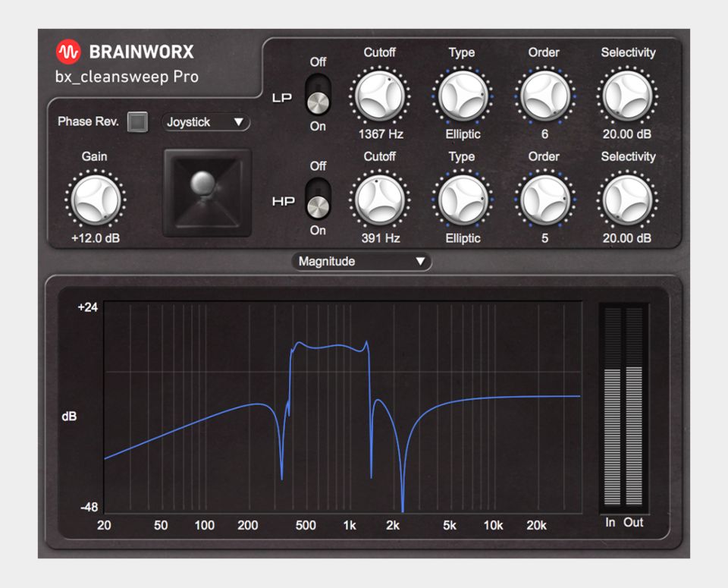This screenshot has height=588, width=728.
Task: Click the HP Order knob
Action: pos(544,201)
